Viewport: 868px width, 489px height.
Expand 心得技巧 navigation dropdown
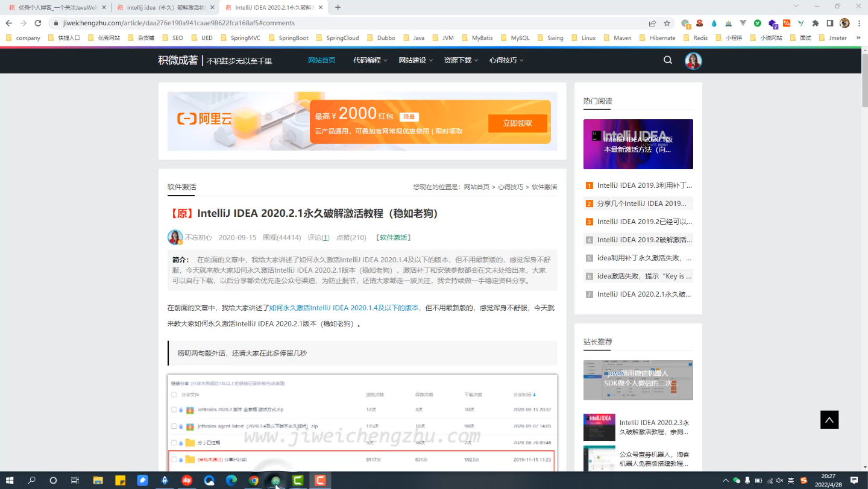tap(506, 60)
